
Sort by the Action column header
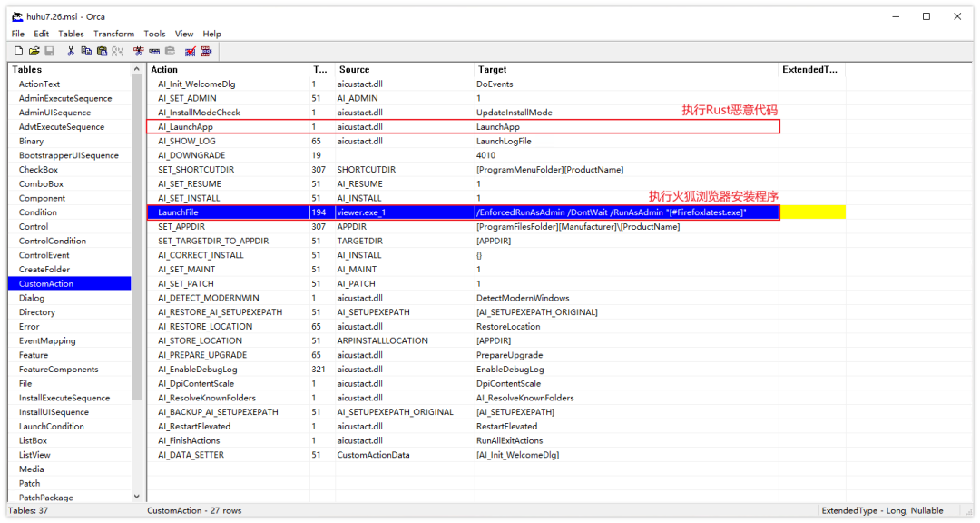[228, 69]
